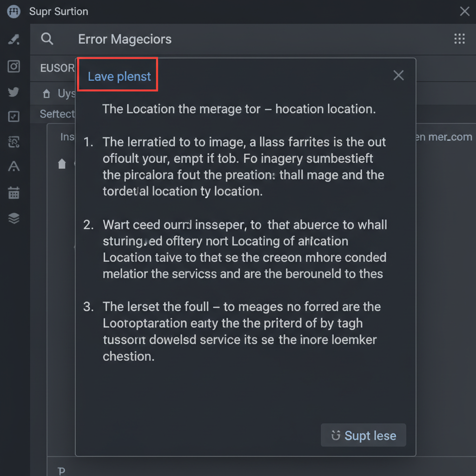This screenshot has width=476, height=476.
Task: Click the stacked layers sidebar icon
Action: 14,218
